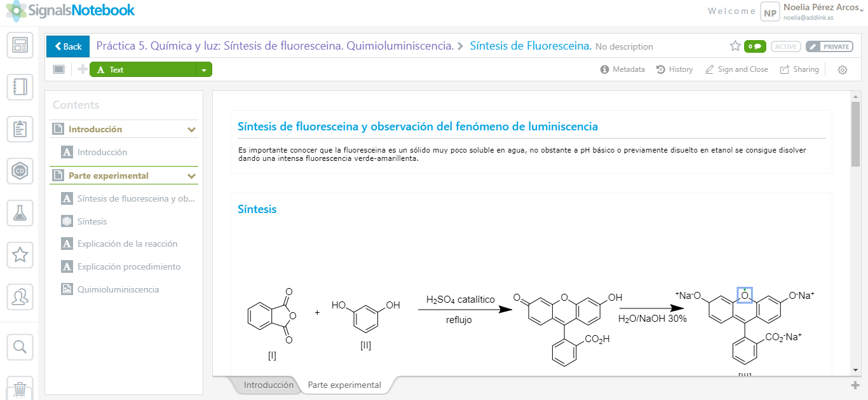This screenshot has width=868, height=400.
Task: Mark experiment as favorite with star
Action: [735, 46]
